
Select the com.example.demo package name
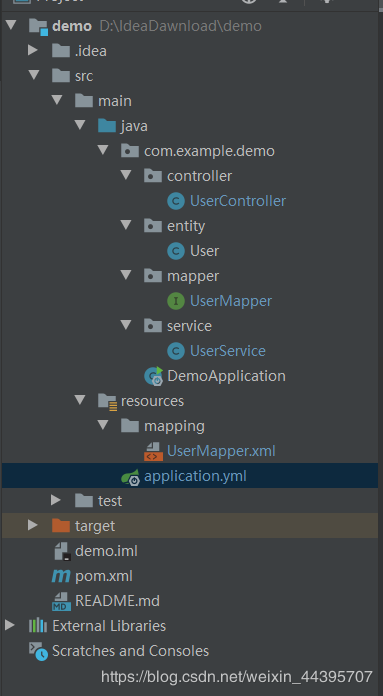click(x=209, y=151)
